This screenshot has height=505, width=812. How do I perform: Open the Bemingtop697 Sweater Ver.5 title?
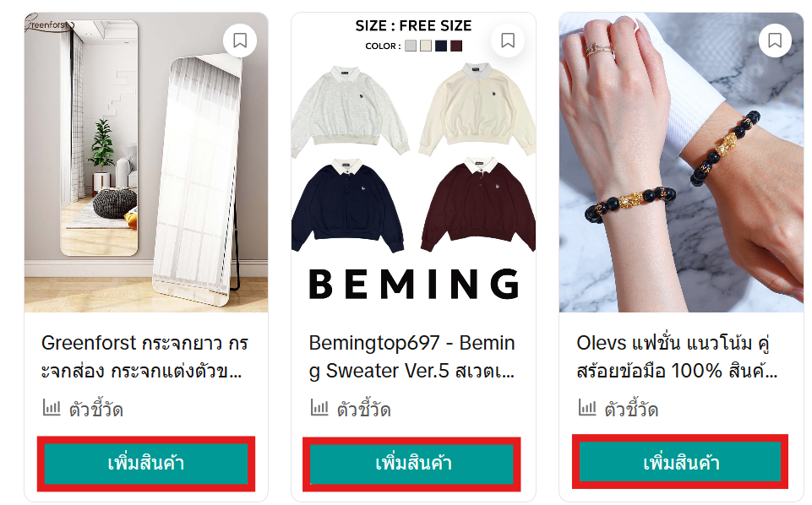[412, 357]
